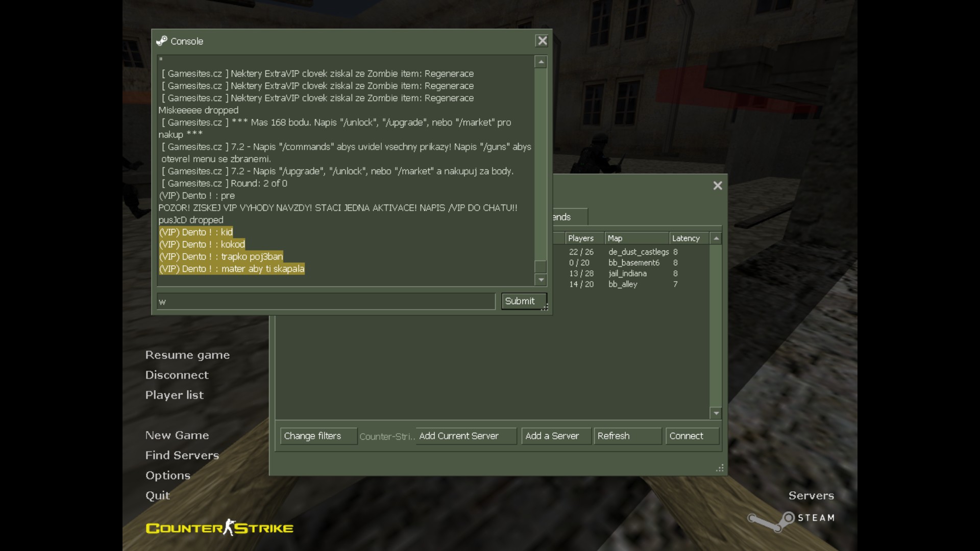Open Find Servers from main menu
The width and height of the screenshot is (980, 551).
[x=182, y=455]
